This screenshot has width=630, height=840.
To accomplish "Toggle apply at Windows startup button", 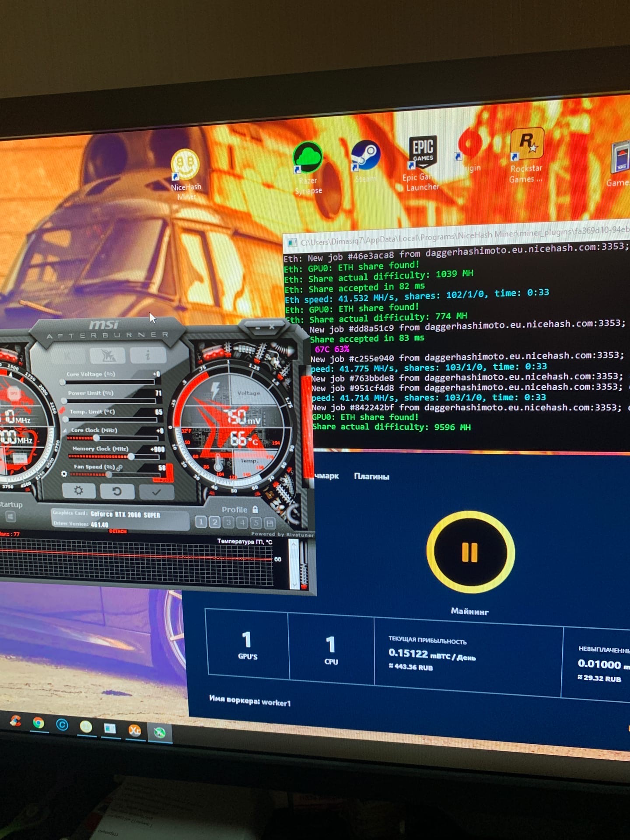I will coord(10,517).
